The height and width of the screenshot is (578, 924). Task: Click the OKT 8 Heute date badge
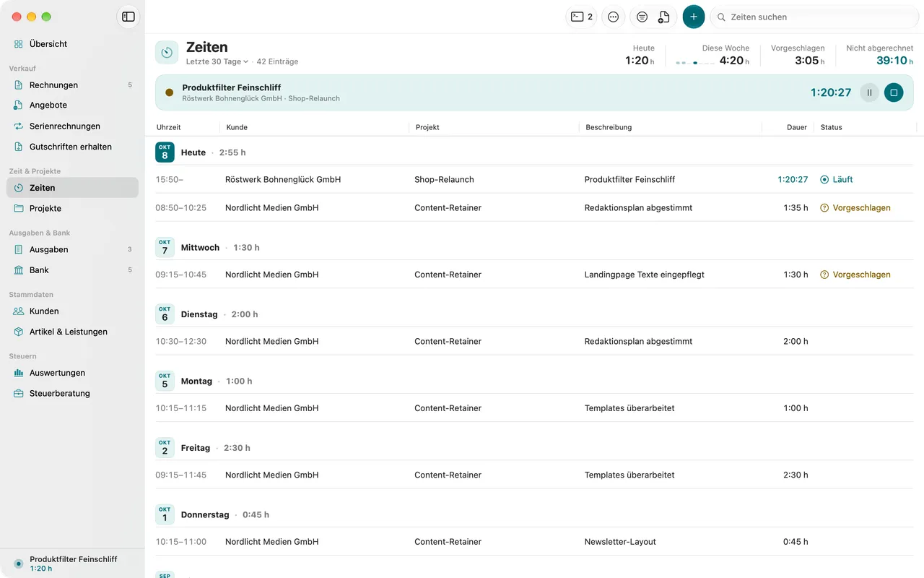tap(165, 152)
